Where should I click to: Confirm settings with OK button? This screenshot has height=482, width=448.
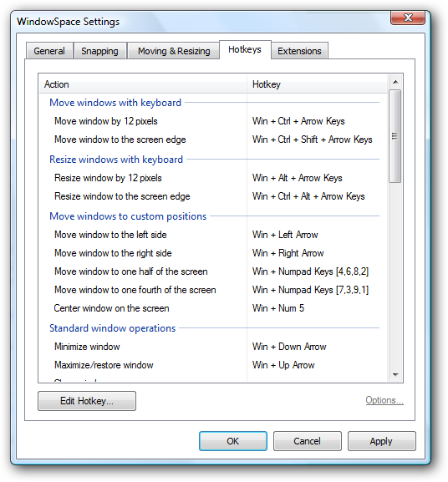coord(232,441)
